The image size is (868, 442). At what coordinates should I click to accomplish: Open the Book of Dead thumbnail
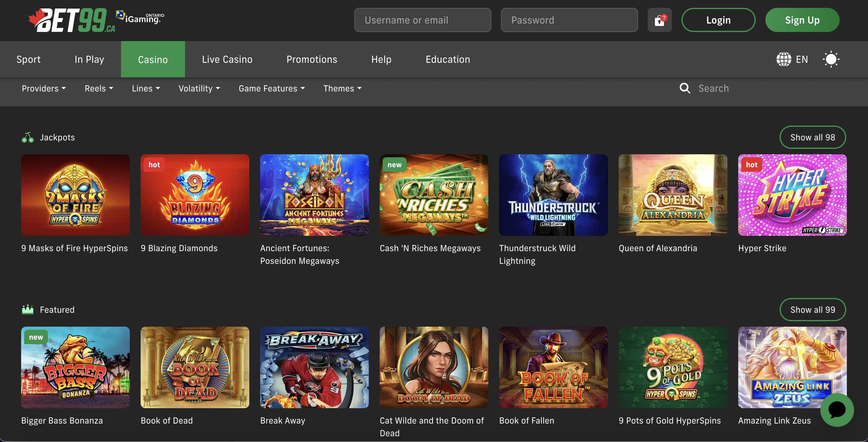click(195, 367)
